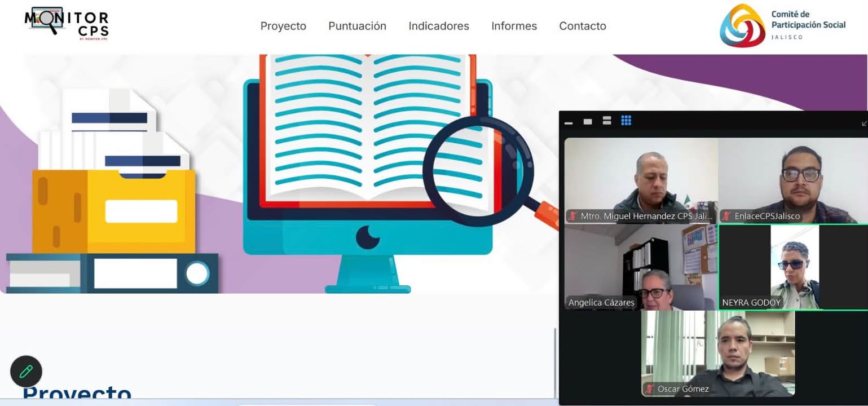Select the blue grid gallery view icon
This screenshot has width=868, height=406.
[626, 120]
